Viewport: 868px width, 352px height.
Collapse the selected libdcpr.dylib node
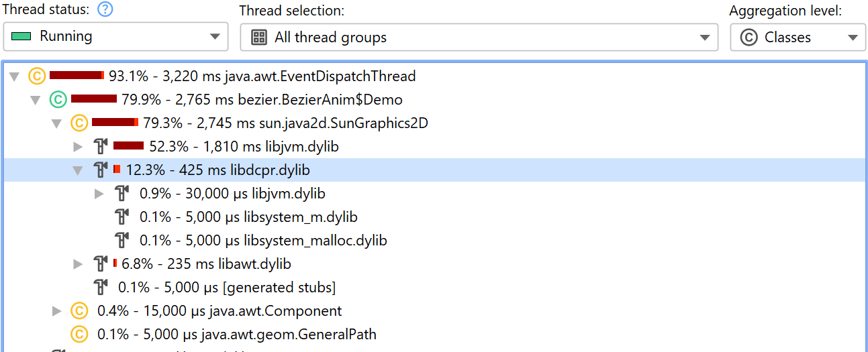point(78,170)
